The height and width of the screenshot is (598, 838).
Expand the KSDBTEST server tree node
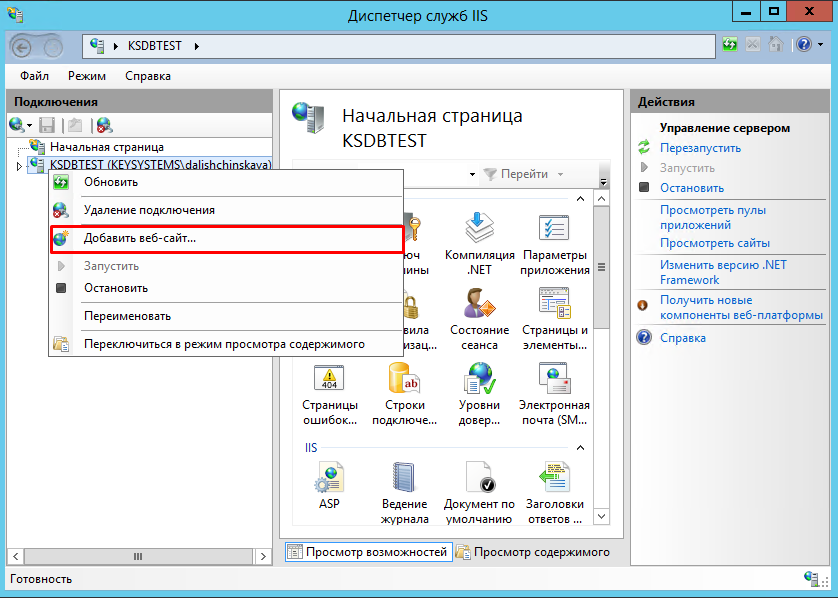point(19,166)
